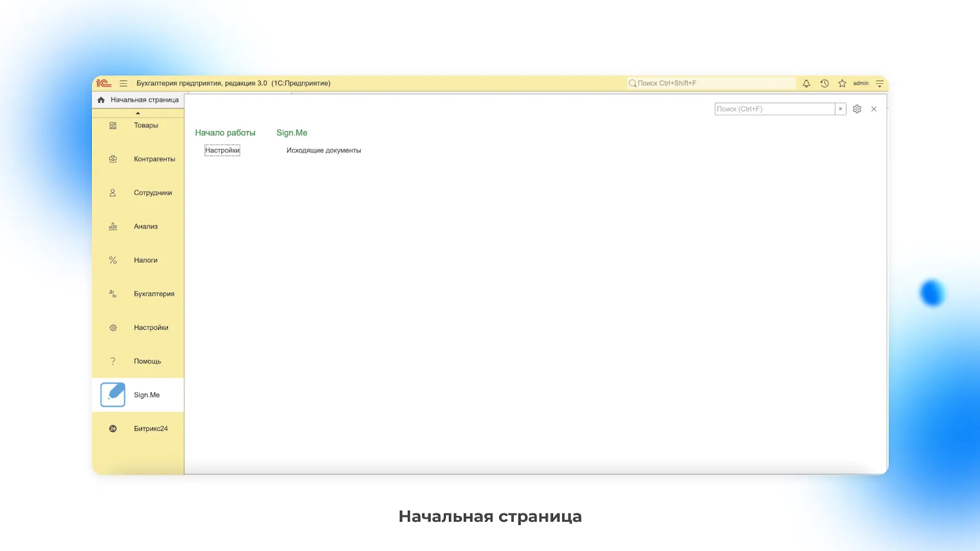Open notifications bell icon
Screen dimensions: 980x551
pyautogui.click(x=806, y=83)
